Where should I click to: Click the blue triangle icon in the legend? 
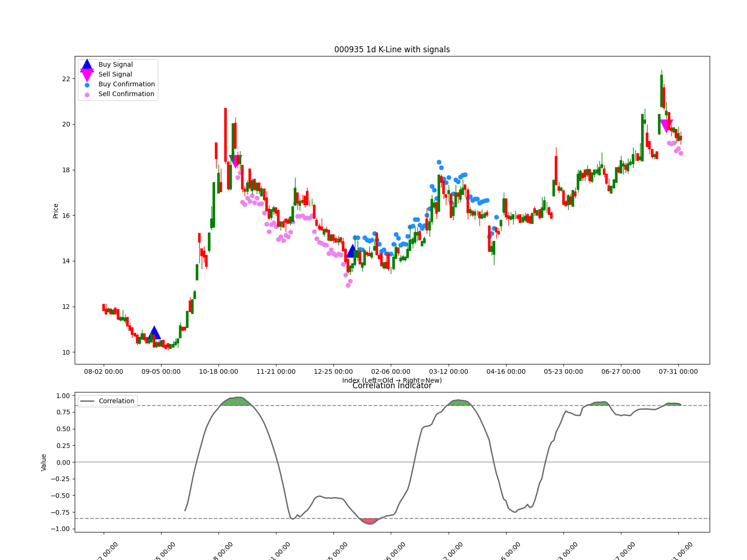(87, 65)
